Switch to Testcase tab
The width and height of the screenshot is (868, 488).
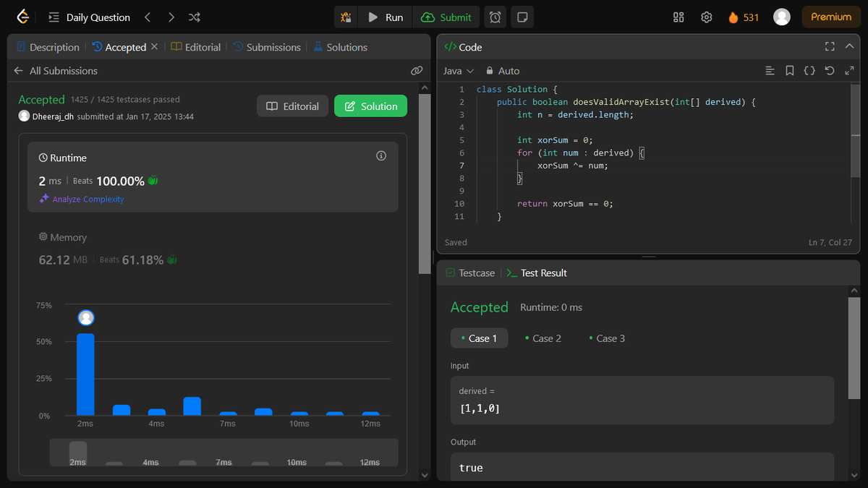coord(471,273)
